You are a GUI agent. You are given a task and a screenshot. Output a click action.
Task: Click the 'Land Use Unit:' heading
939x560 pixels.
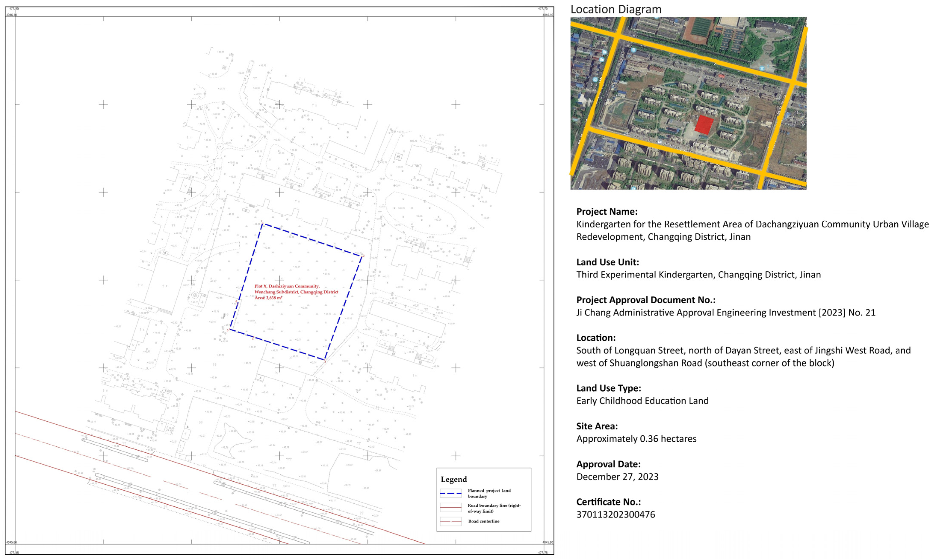(x=607, y=262)
